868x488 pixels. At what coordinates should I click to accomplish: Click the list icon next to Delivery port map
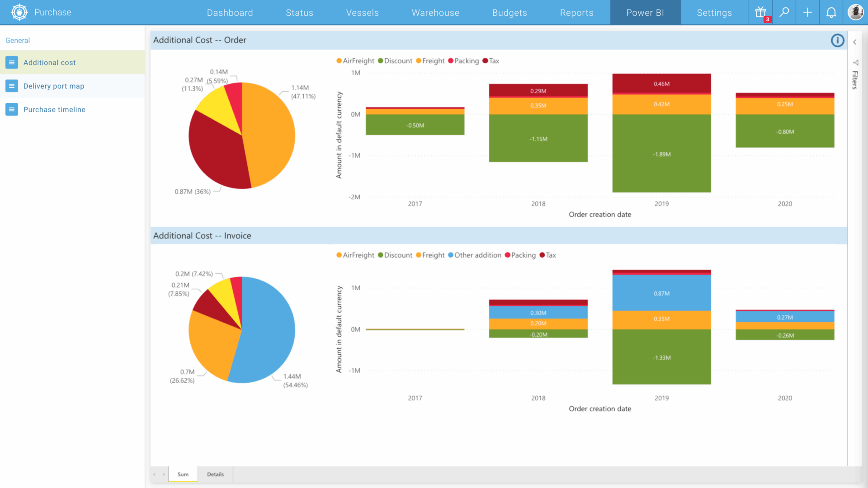pyautogui.click(x=11, y=86)
